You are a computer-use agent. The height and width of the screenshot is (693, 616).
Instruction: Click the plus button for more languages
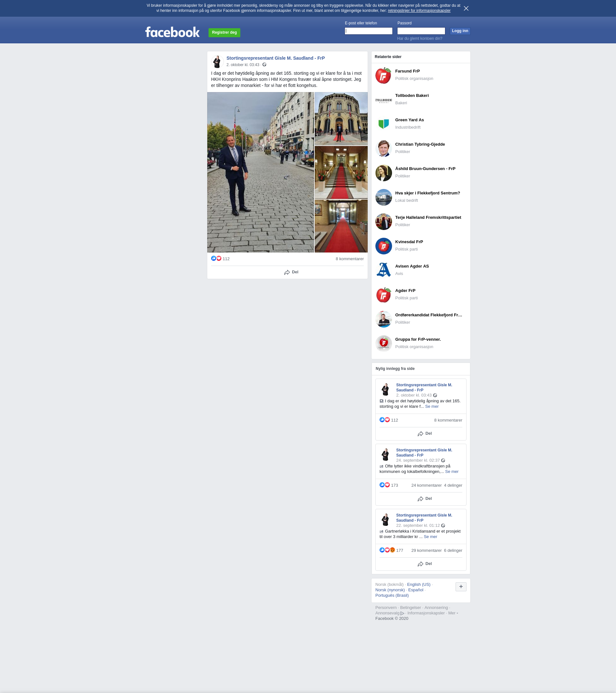point(461,586)
